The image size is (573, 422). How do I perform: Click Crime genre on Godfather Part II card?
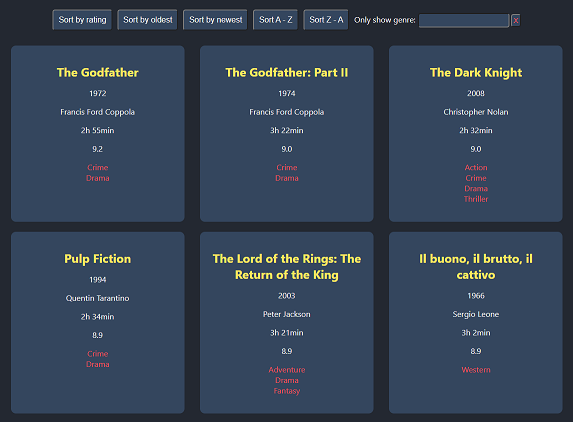pos(286,167)
